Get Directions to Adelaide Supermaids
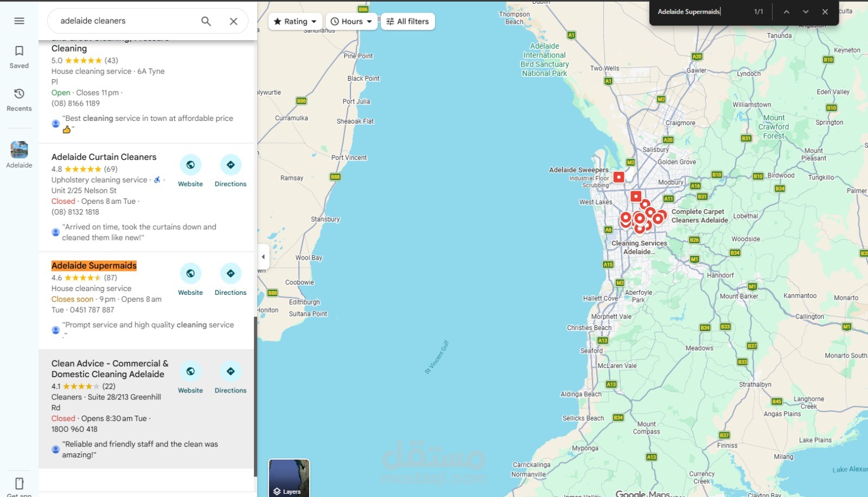 pyautogui.click(x=231, y=280)
